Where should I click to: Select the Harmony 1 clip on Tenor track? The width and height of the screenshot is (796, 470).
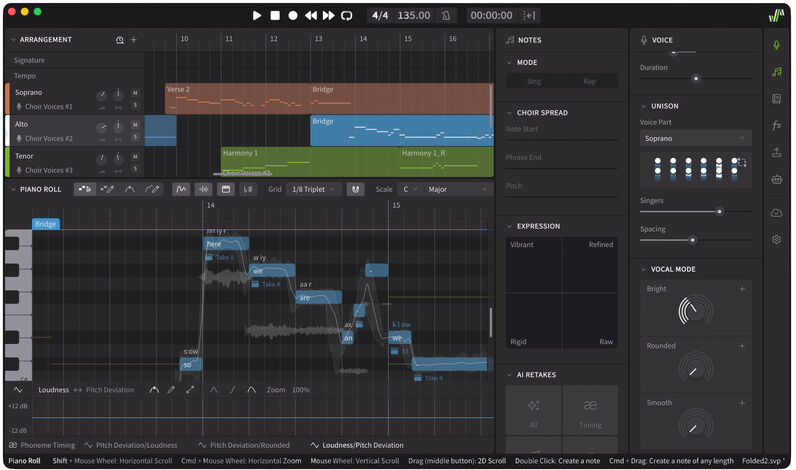click(x=310, y=161)
